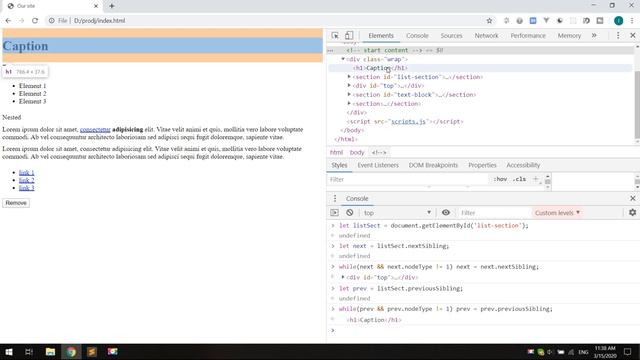This screenshot has width=640, height=360.
Task: Expand the logged div id top result
Action: tap(343, 277)
